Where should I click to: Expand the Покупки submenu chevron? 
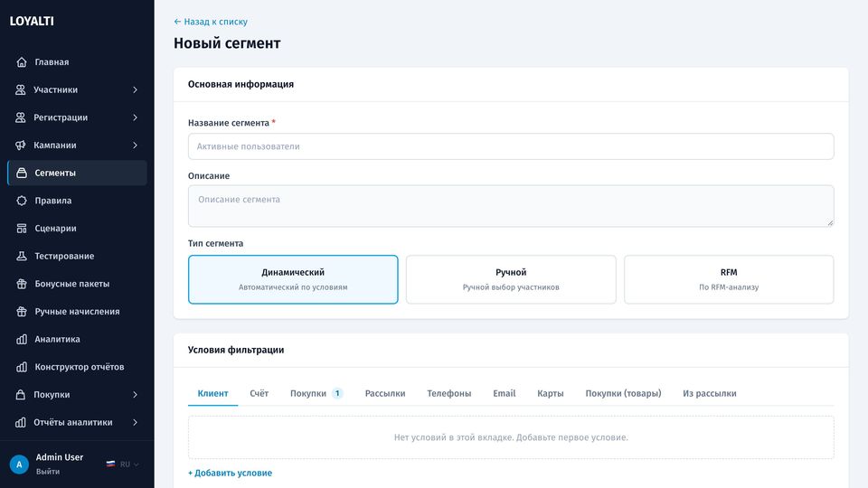pos(135,395)
